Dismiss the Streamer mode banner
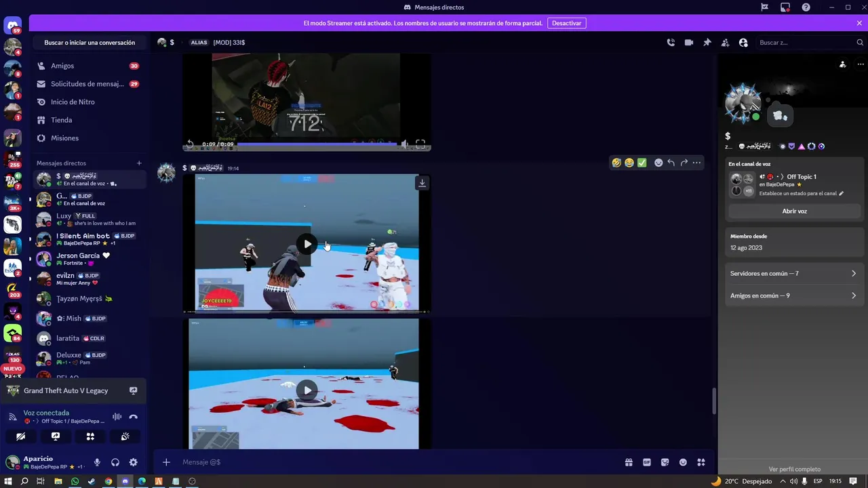Image resolution: width=868 pixels, height=488 pixels. pyautogui.click(x=859, y=23)
